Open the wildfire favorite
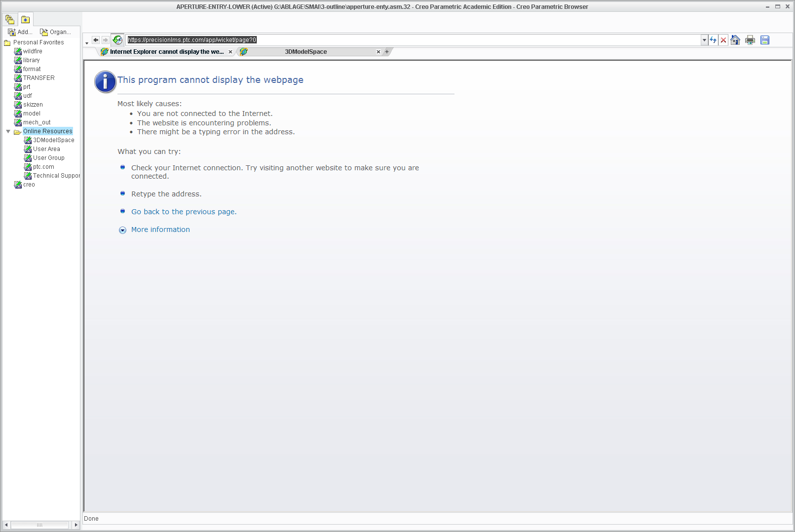This screenshot has width=795, height=532. pyautogui.click(x=33, y=51)
